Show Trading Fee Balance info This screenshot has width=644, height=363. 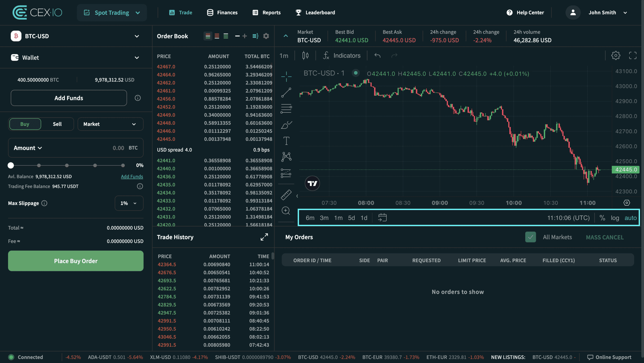pyautogui.click(x=140, y=186)
